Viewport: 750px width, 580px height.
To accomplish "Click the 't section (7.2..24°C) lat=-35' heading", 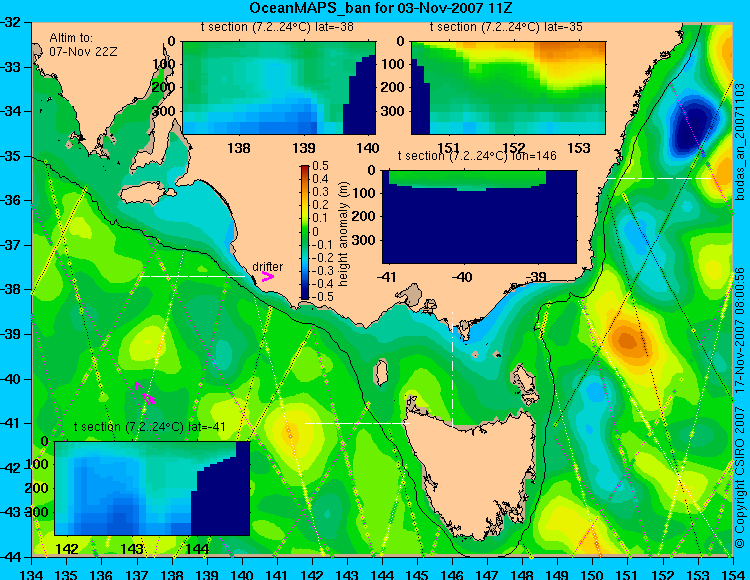I will coord(506,27).
